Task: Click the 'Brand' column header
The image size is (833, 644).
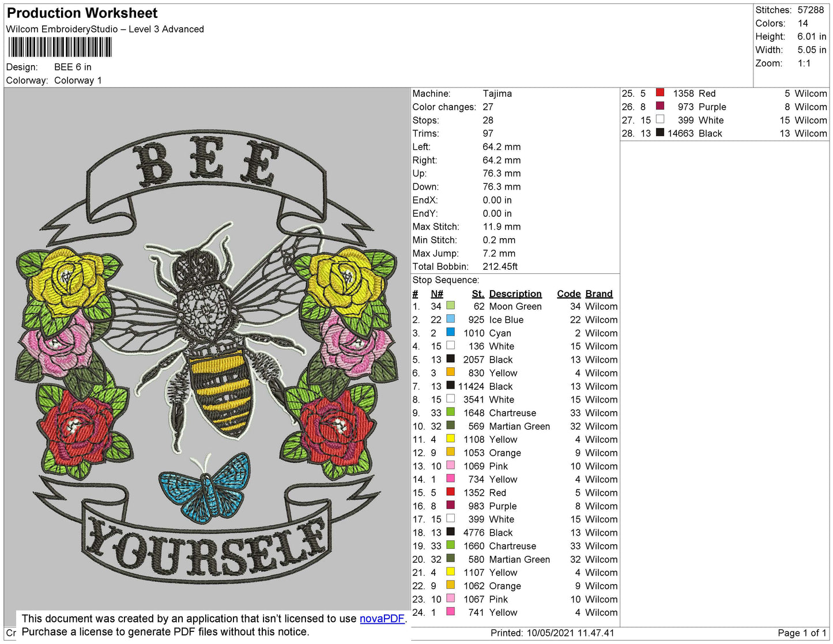Action: [x=599, y=293]
